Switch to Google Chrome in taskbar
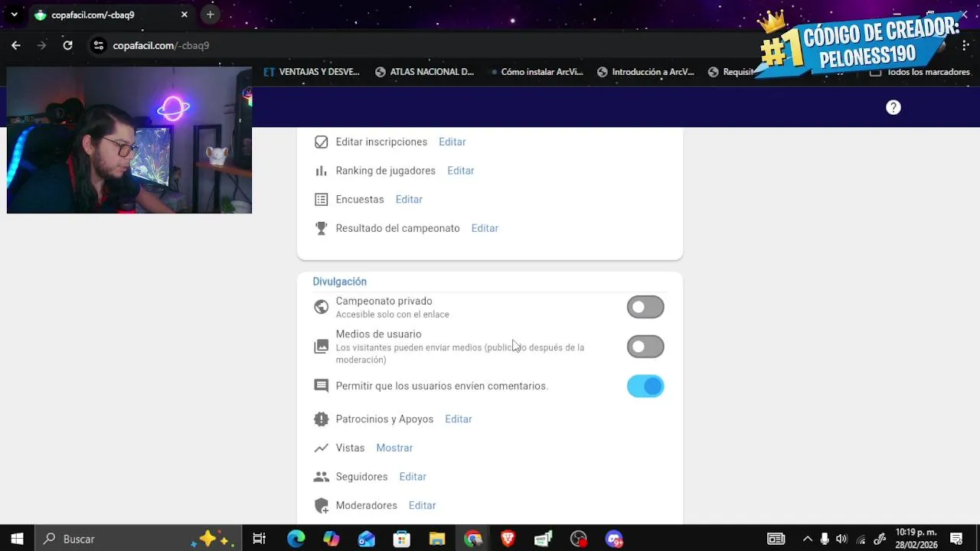The image size is (980, 551). coord(473,539)
